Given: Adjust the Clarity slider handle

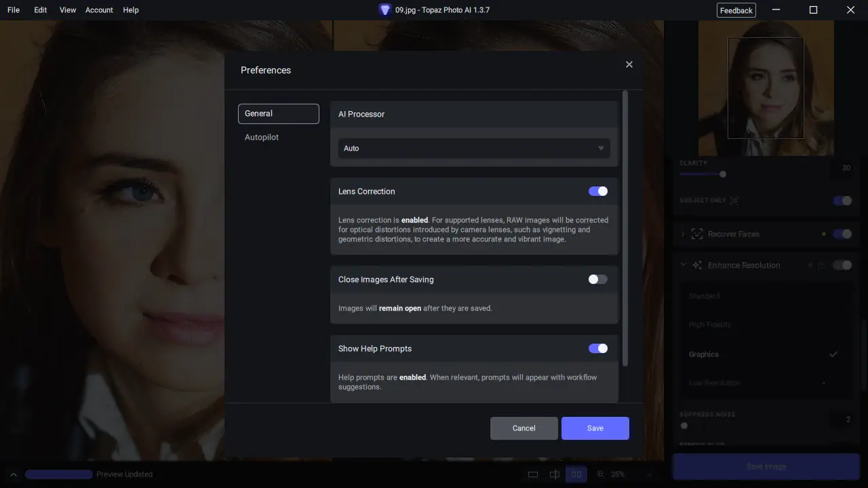Looking at the screenshot, I should 723,174.
